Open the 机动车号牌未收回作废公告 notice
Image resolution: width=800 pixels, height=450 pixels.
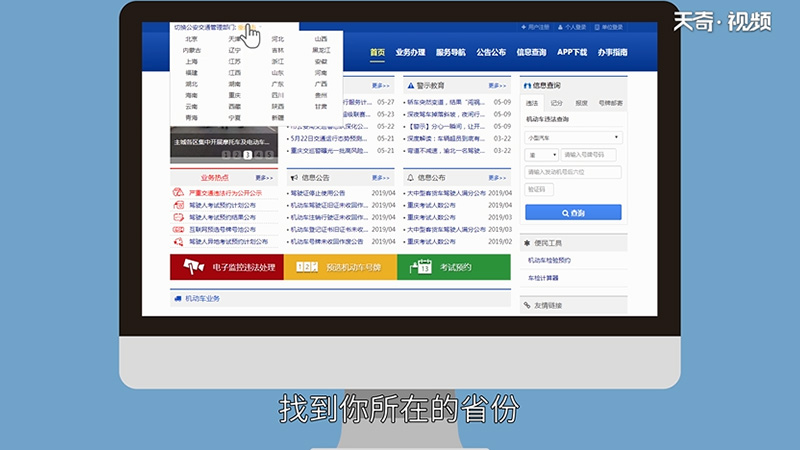click(x=327, y=241)
